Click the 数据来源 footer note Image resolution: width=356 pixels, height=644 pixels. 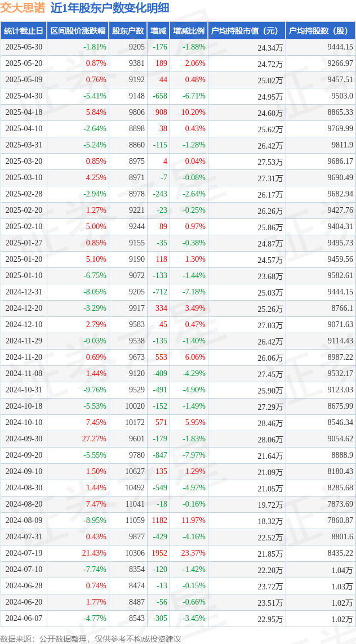tap(91, 638)
